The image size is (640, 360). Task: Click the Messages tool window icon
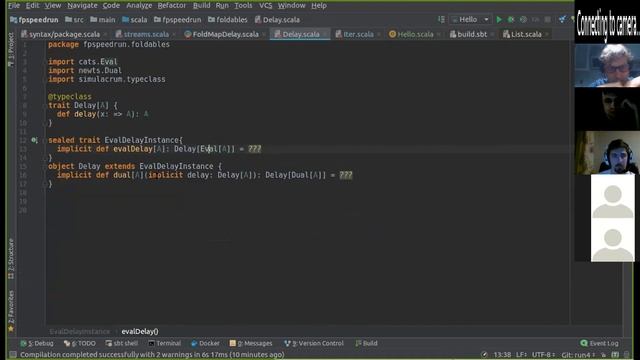tap(233, 343)
